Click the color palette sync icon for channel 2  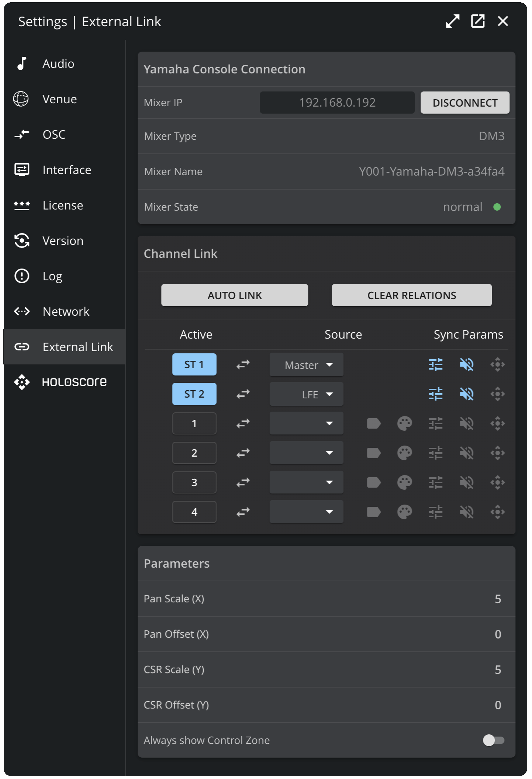[404, 453]
